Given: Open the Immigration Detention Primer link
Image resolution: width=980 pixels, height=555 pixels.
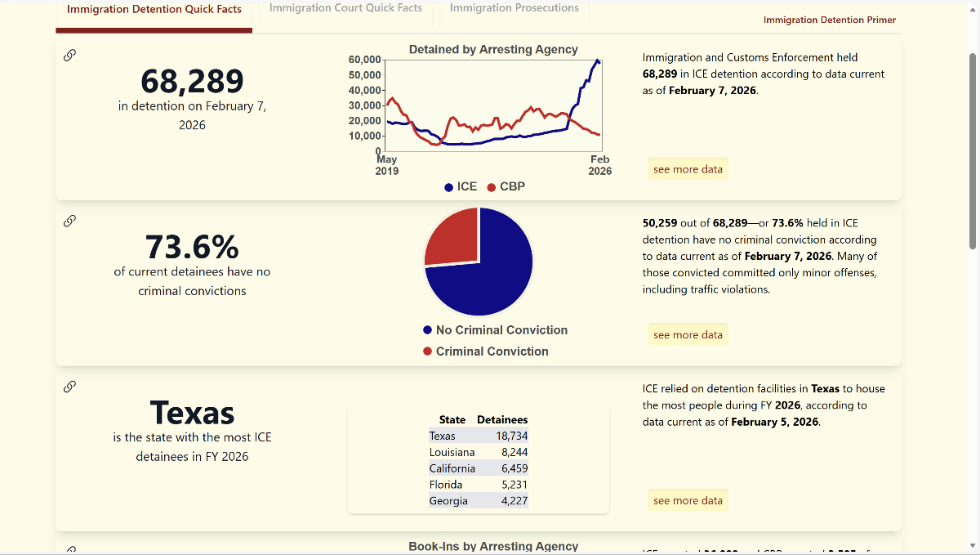Looking at the screenshot, I should click(x=829, y=20).
